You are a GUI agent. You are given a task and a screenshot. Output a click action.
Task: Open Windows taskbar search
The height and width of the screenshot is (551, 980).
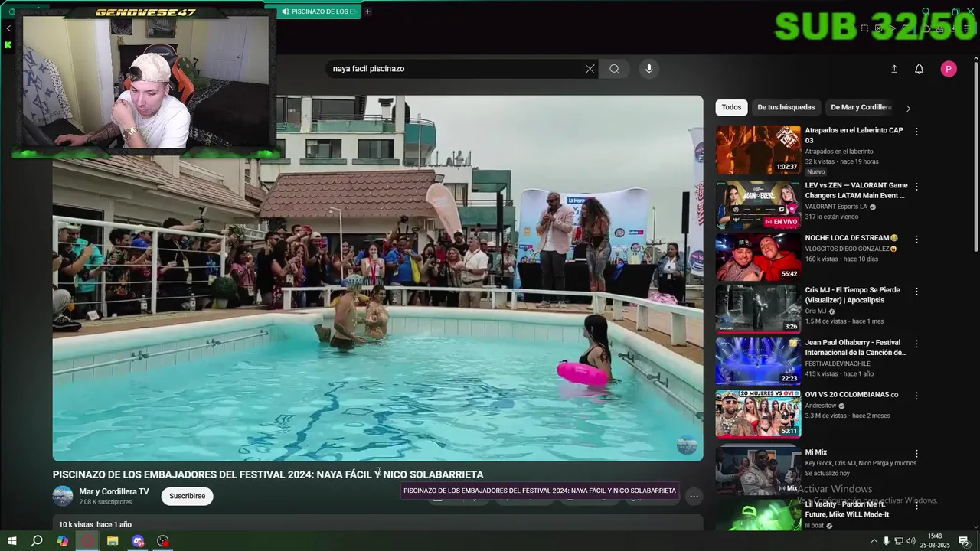(37, 541)
